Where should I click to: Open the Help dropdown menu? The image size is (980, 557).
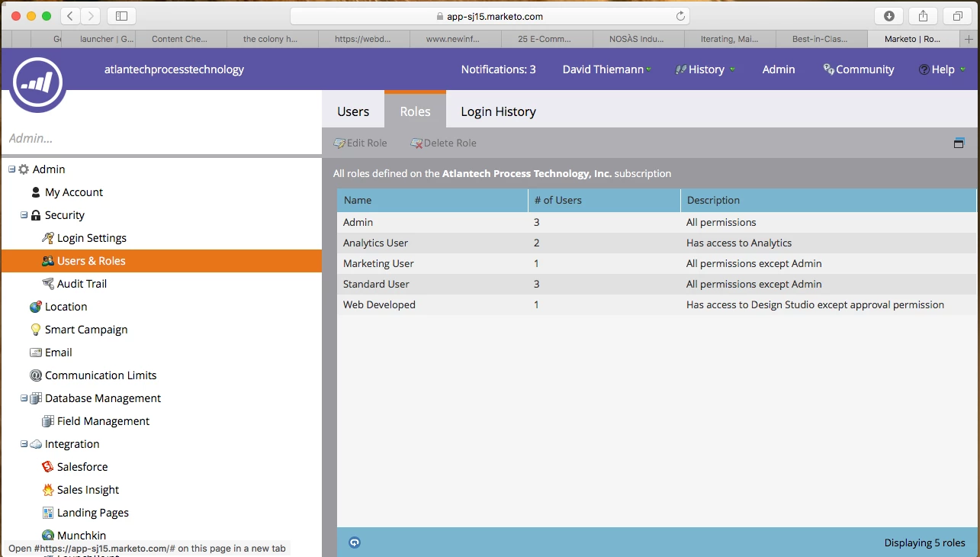pos(943,69)
